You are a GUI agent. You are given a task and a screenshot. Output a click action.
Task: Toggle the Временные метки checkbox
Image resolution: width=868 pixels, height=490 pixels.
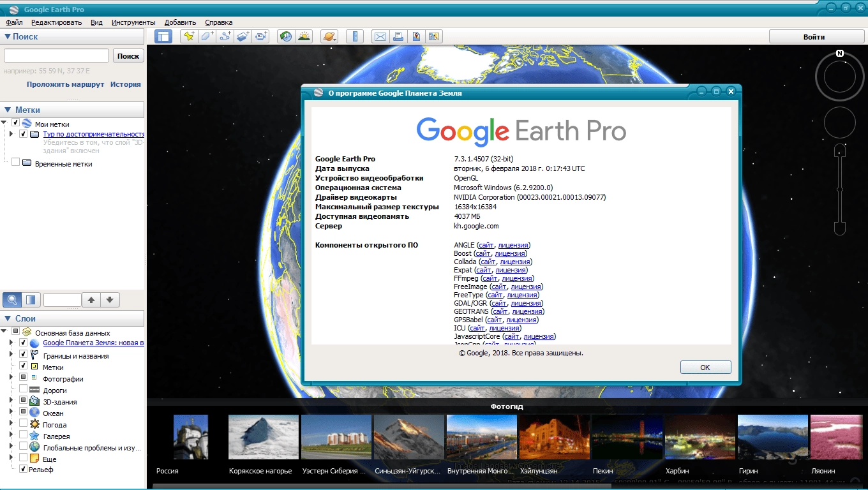[x=16, y=163]
